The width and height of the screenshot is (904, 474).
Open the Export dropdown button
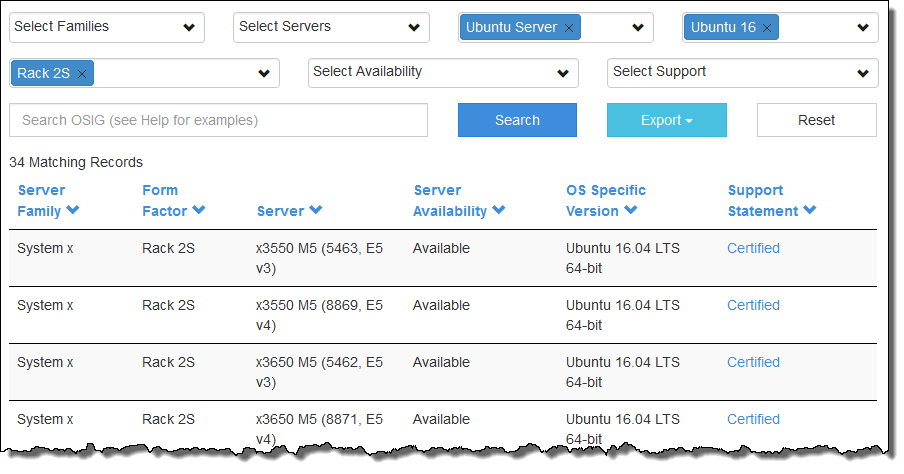(x=666, y=120)
